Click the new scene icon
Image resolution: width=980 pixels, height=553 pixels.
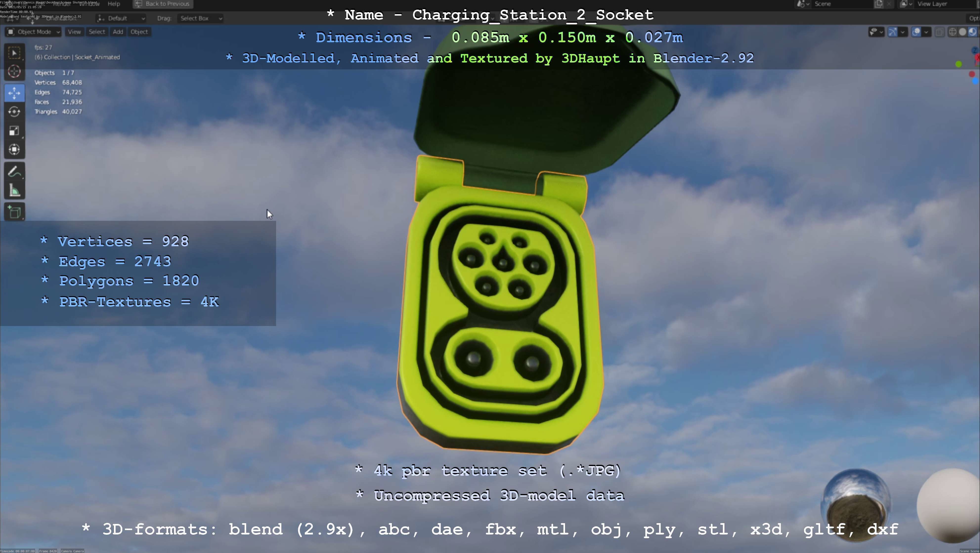pyautogui.click(x=878, y=4)
